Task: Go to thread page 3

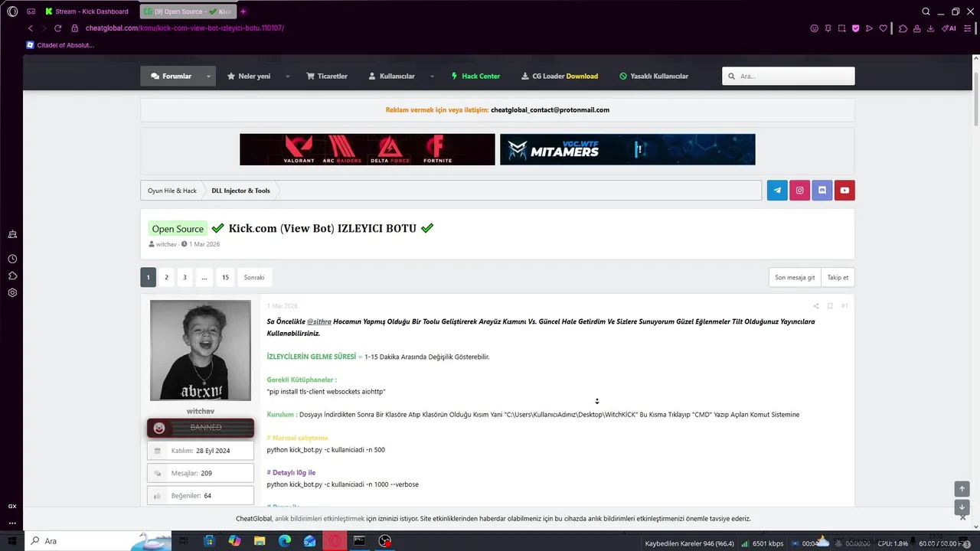Action: click(x=185, y=277)
